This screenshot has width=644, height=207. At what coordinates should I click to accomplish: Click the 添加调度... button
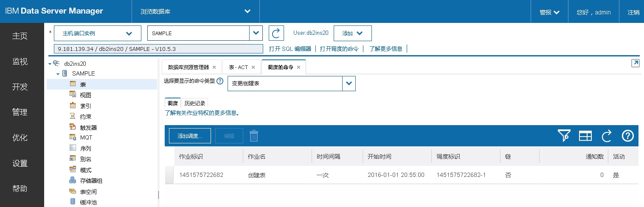pos(190,136)
